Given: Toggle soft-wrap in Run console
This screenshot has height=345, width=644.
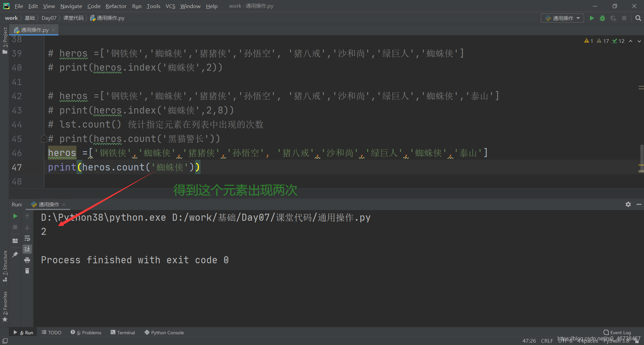Looking at the screenshot, I should click(x=27, y=238).
